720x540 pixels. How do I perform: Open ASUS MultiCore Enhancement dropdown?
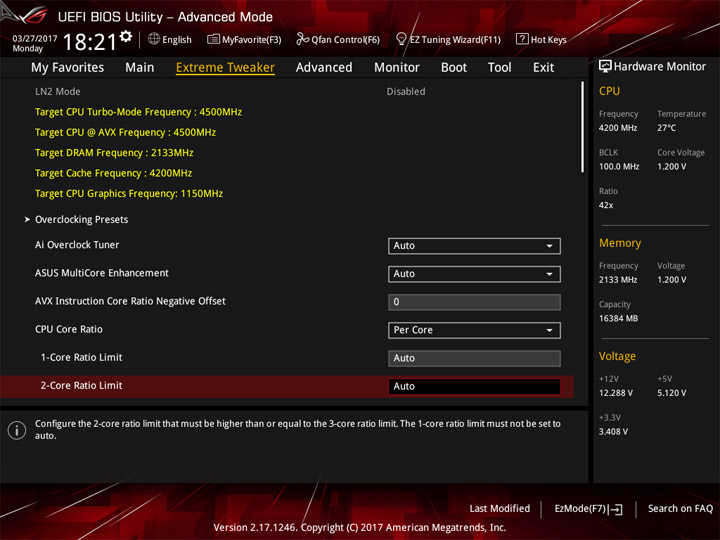coord(474,274)
